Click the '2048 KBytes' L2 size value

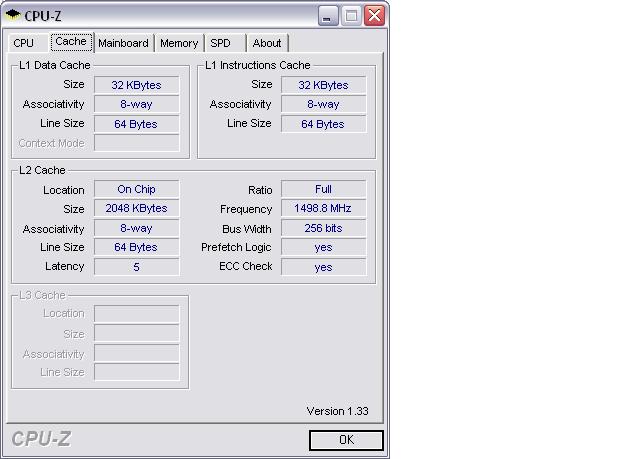136,208
